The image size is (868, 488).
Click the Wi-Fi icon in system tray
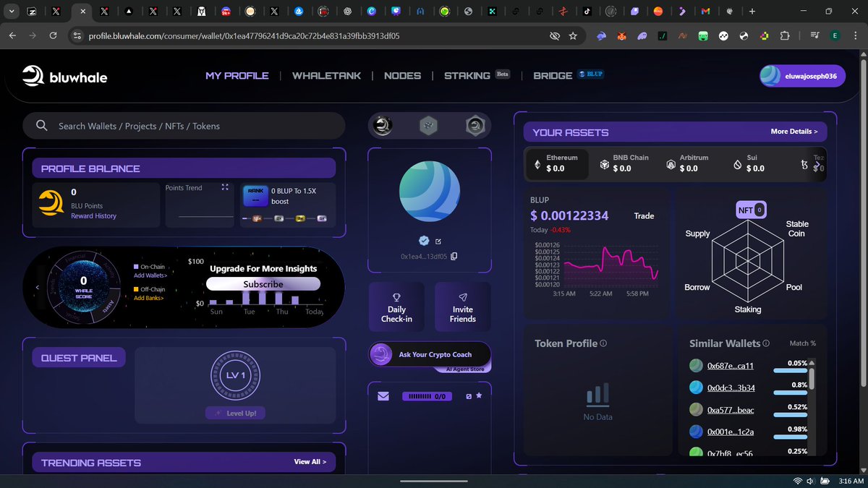point(797,481)
